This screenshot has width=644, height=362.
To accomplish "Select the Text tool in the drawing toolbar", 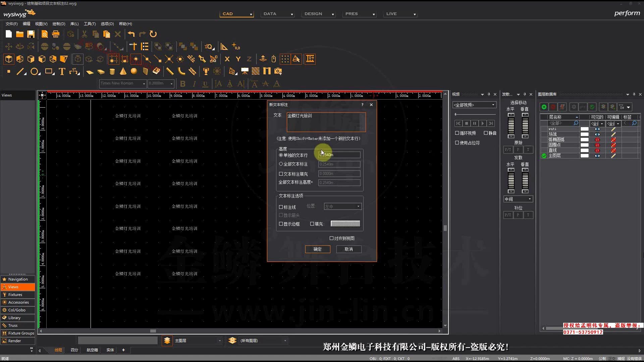I will 62,71.
